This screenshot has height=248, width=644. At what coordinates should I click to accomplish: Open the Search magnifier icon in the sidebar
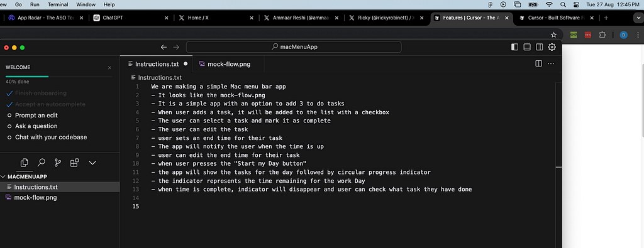click(x=41, y=163)
